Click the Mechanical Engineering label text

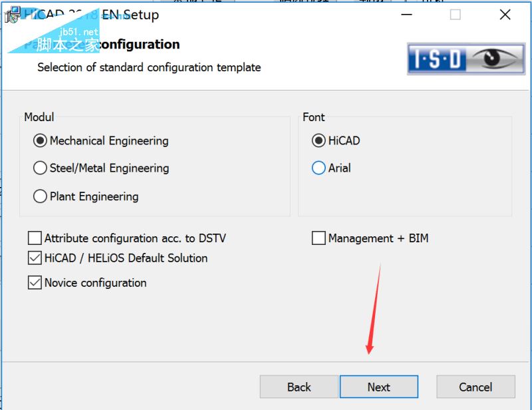coord(109,140)
